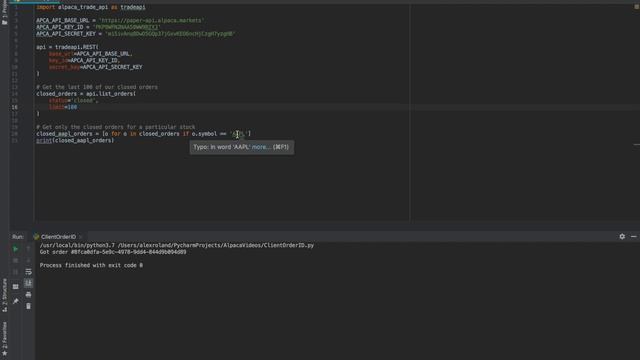This screenshot has width=640, height=360.
Task: Click the inspection indicator at top-right of editor
Action: 636,7
